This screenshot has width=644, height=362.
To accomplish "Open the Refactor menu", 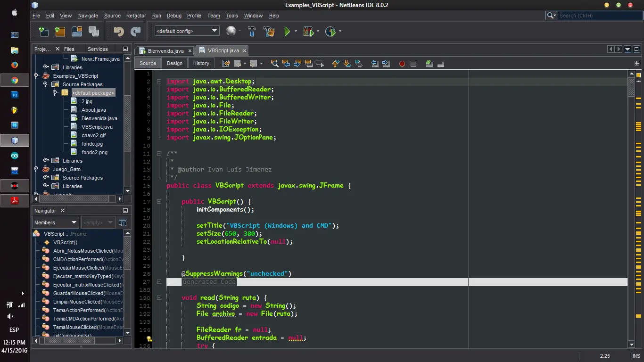I will pos(136,16).
